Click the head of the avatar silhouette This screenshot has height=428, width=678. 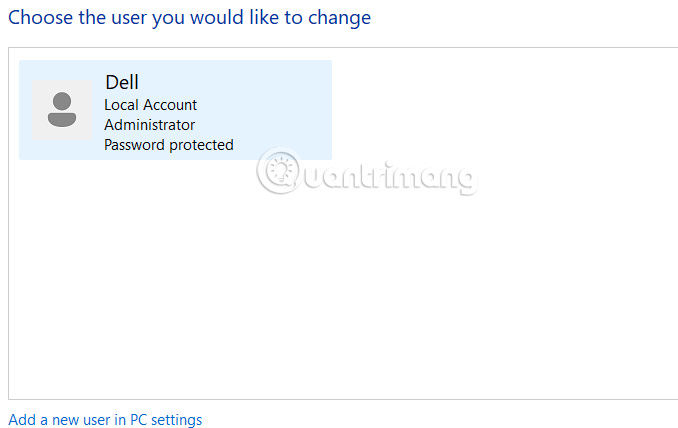point(62,100)
